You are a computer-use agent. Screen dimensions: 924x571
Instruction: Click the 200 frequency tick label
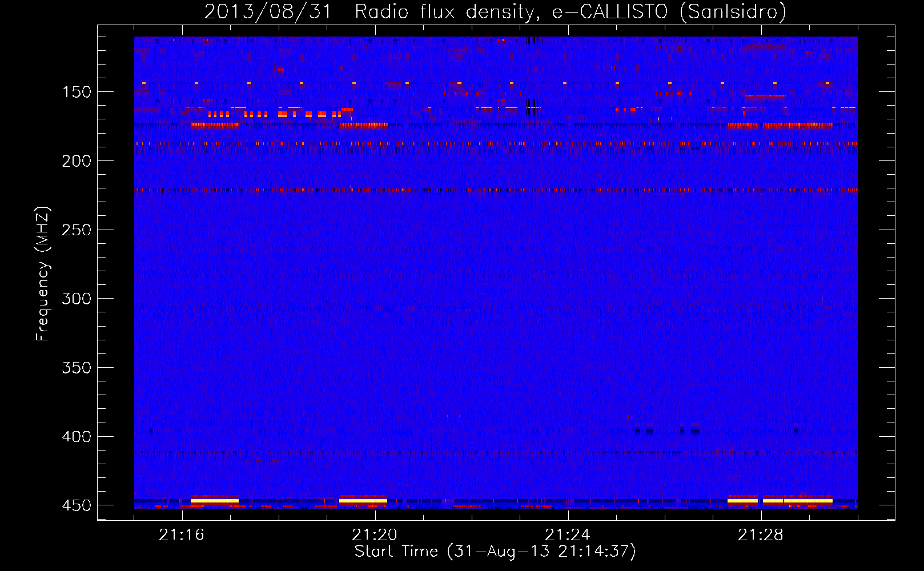coord(77,161)
